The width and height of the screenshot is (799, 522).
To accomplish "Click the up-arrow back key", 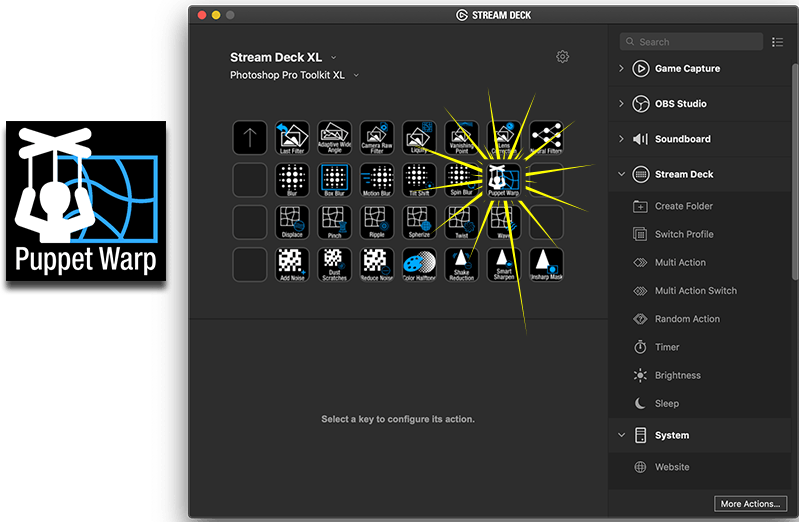I will pyautogui.click(x=250, y=138).
